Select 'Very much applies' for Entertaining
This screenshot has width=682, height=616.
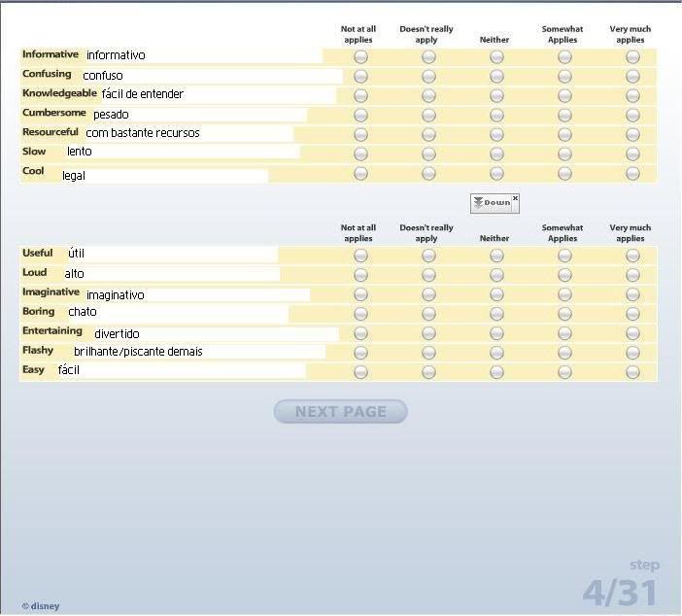tap(632, 333)
